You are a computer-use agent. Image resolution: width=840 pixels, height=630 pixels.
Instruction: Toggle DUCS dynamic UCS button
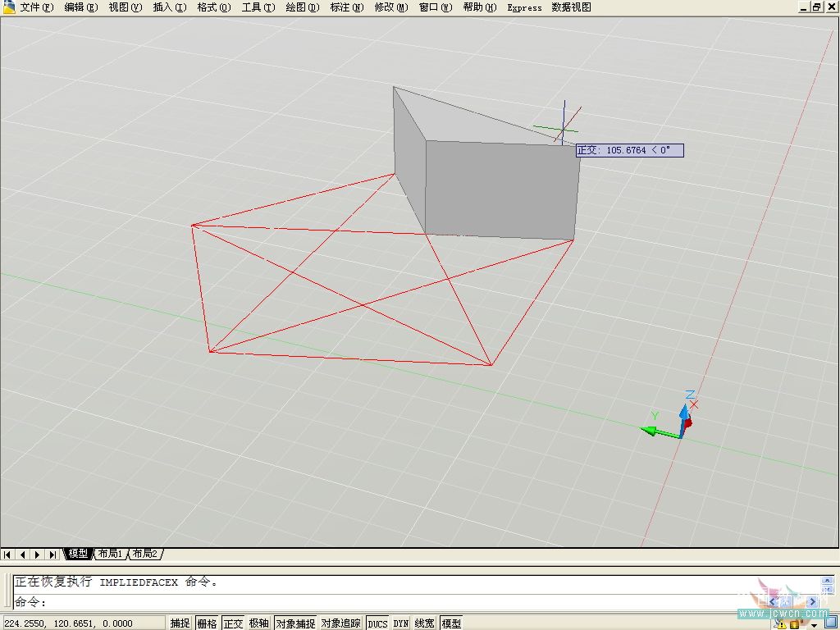(377, 623)
